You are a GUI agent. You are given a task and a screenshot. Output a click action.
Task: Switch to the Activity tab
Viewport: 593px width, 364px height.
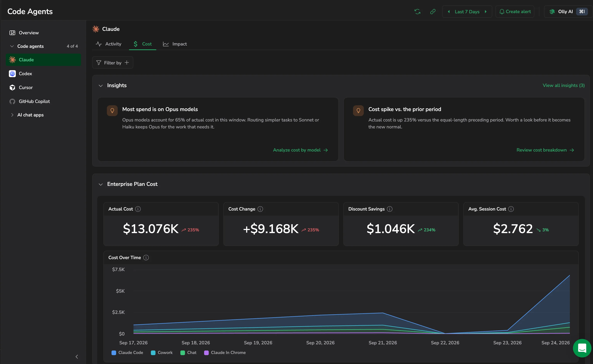point(108,44)
